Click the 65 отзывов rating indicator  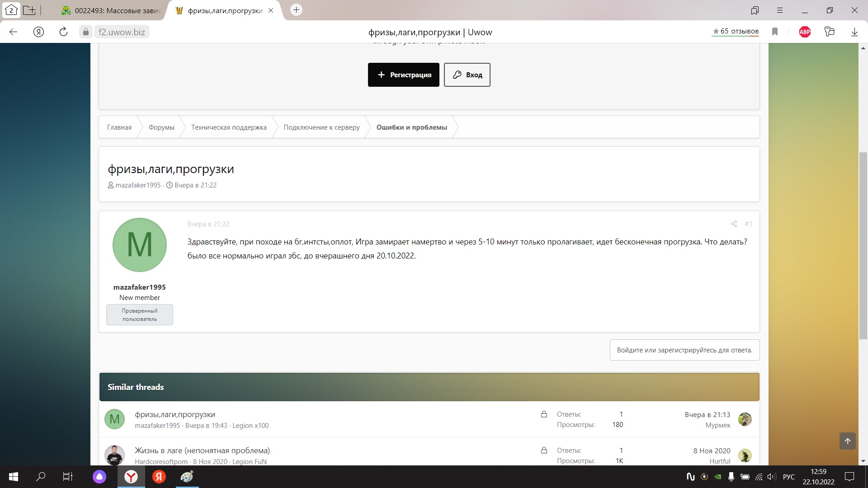pos(735,32)
